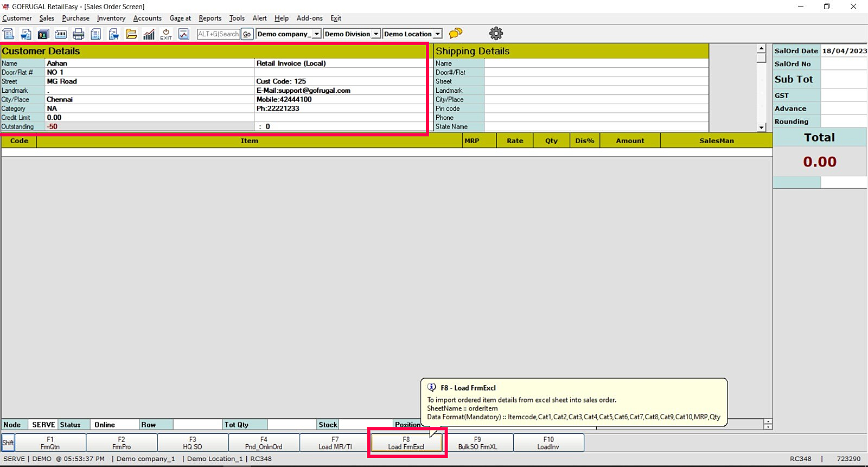Viewport: 868px width, 467px height.
Task: Click the Shipping Details scroll up arrow
Action: [x=761, y=49]
